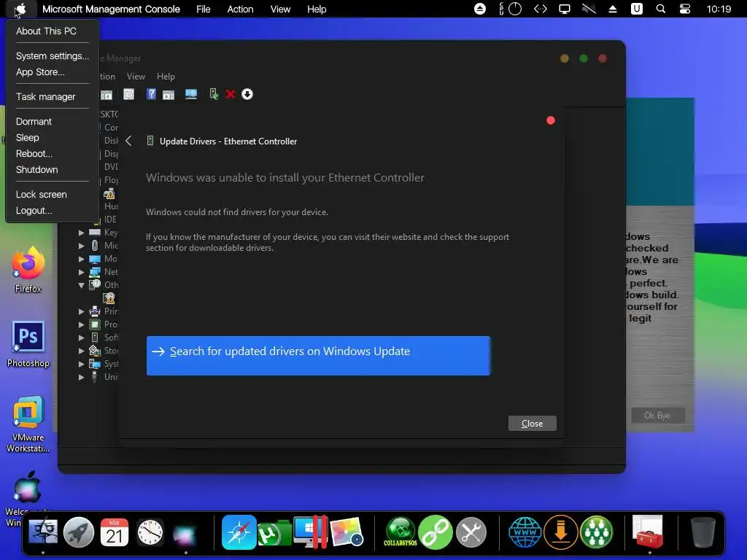Image resolution: width=747 pixels, height=560 pixels.
Task: Choose 'Shutdown' from the Apple menu
Action: tap(36, 169)
